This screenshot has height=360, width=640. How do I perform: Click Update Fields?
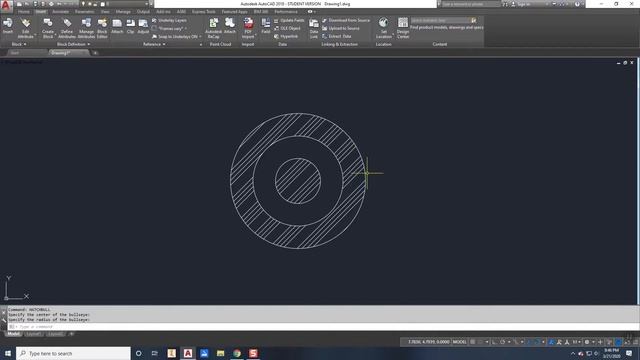pyautogui.click(x=289, y=20)
